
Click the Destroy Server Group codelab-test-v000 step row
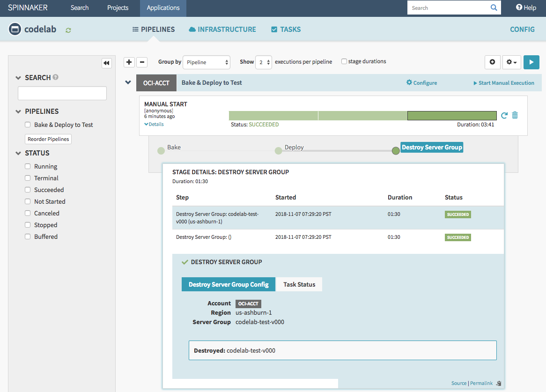338,218
